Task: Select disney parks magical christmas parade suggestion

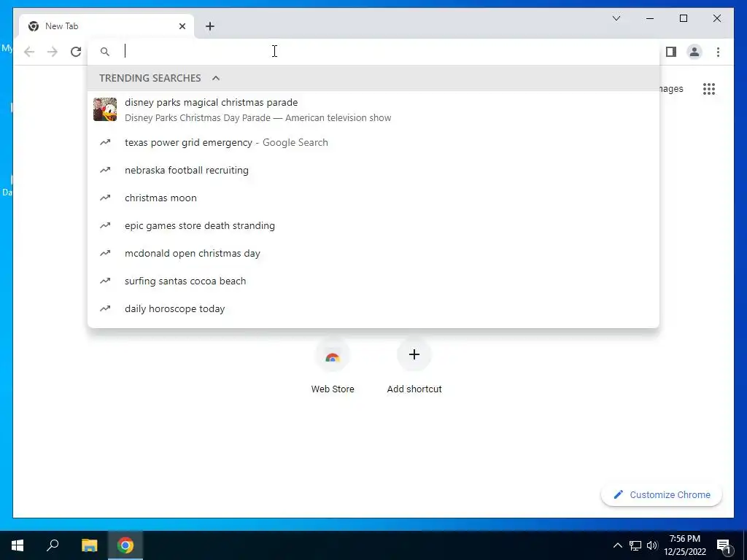Action: tap(373, 110)
